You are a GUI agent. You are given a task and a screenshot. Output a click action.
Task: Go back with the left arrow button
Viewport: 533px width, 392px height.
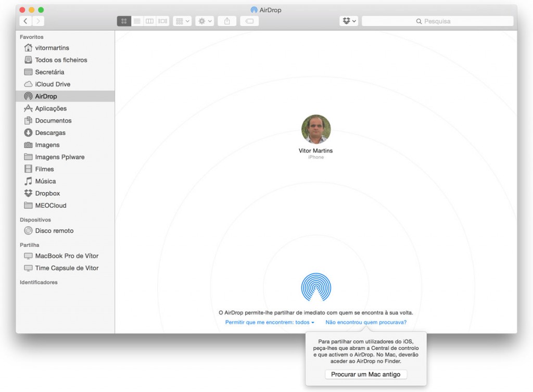coord(26,21)
